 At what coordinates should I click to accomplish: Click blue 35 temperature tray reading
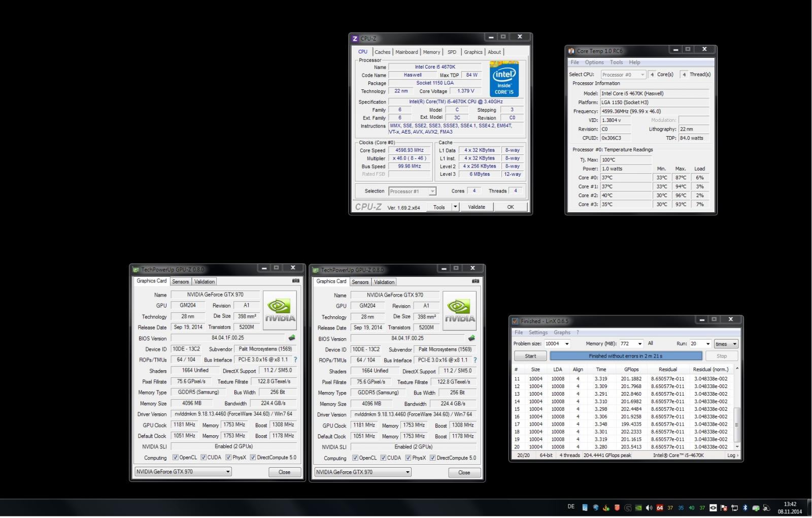681,508
